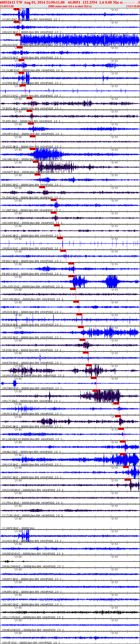Select the UW.ON2 EHZ station label
This screenshot has width=140, height=644.
[x=31, y=338]
